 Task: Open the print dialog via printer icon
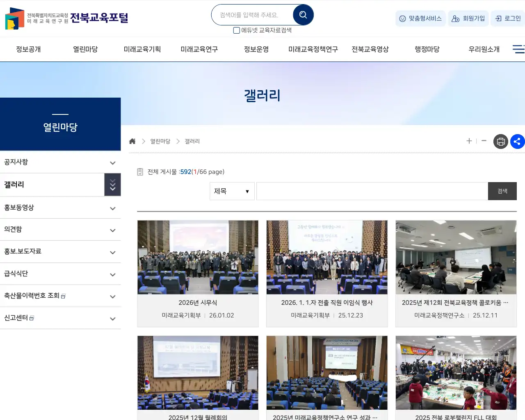(500, 141)
